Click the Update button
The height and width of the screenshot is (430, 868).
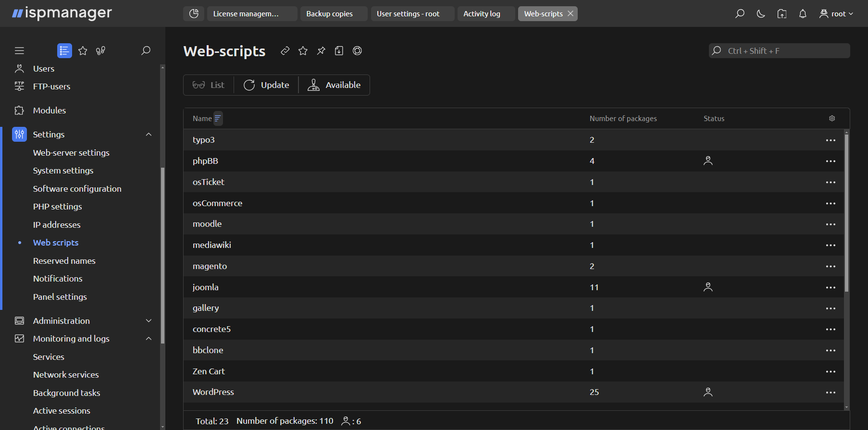[x=266, y=85]
